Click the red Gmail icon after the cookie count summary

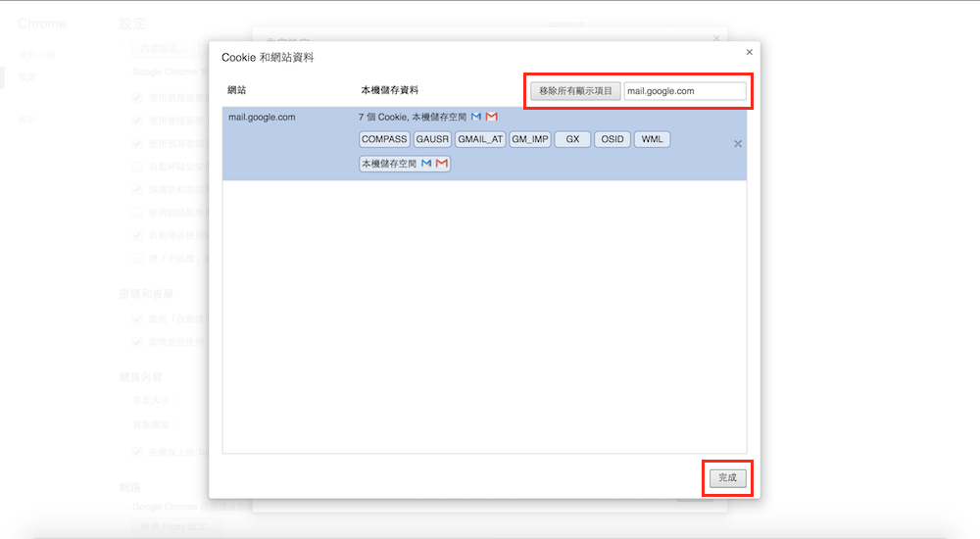coord(492,117)
